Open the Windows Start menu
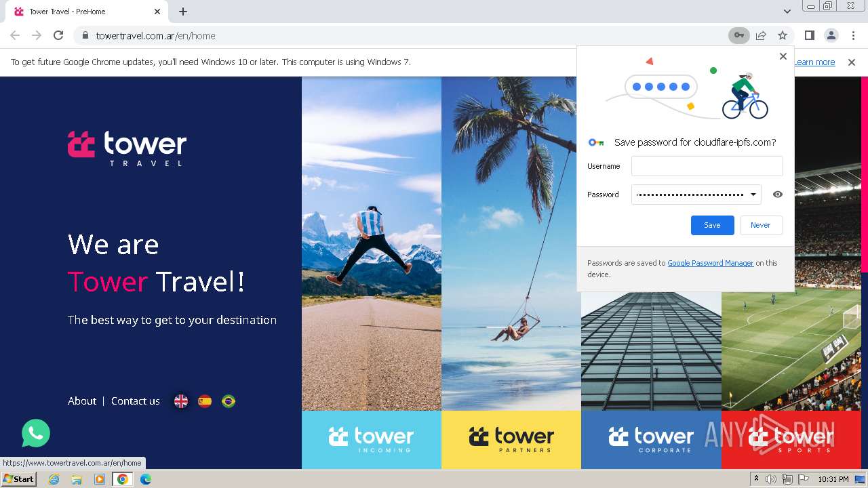 [x=18, y=479]
